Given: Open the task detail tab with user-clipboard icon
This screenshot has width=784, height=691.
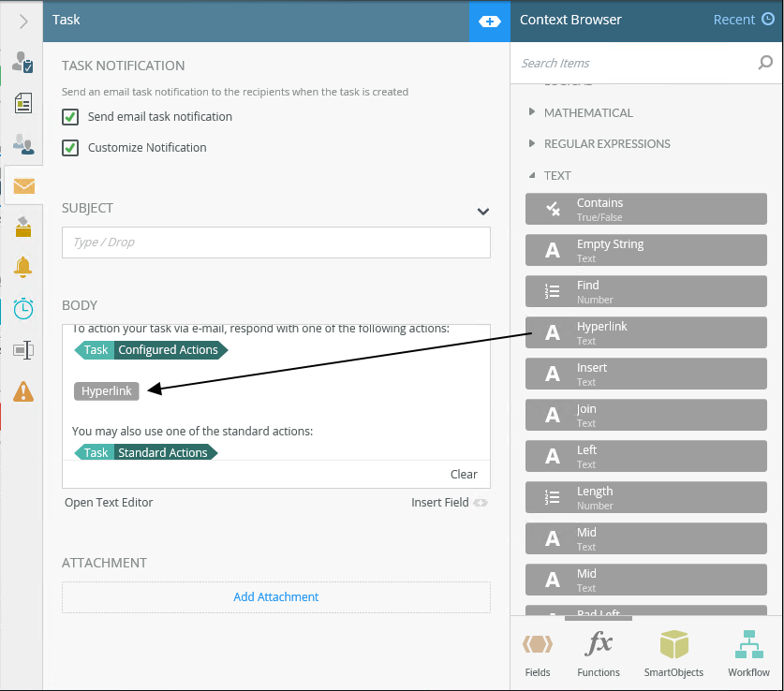Looking at the screenshot, I should [x=23, y=63].
